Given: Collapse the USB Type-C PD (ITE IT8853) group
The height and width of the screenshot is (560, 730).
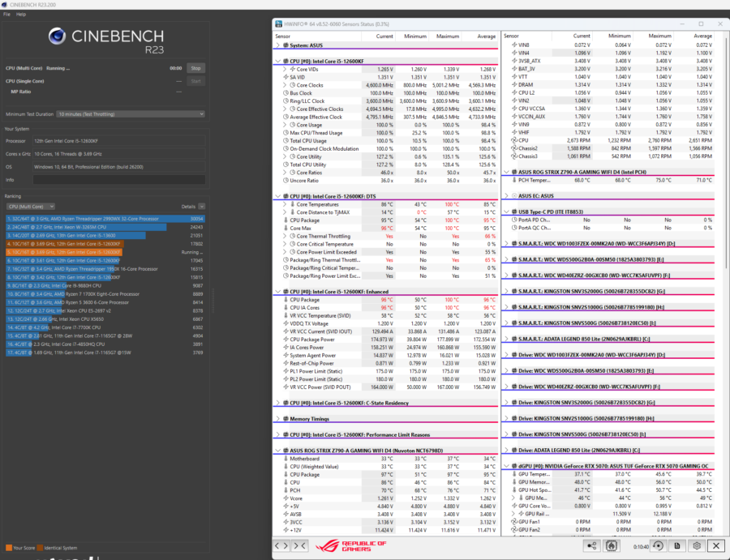Looking at the screenshot, I should pyautogui.click(x=506, y=212).
